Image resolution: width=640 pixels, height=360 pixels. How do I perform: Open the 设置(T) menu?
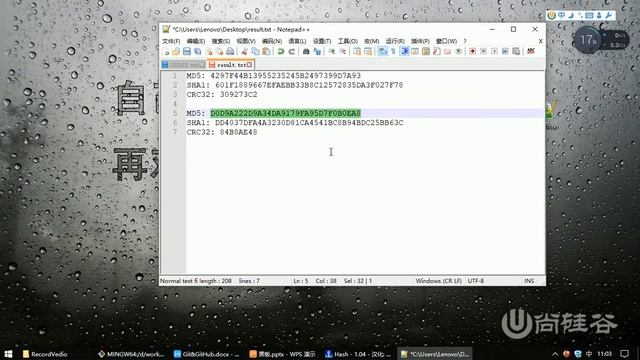click(x=322, y=41)
